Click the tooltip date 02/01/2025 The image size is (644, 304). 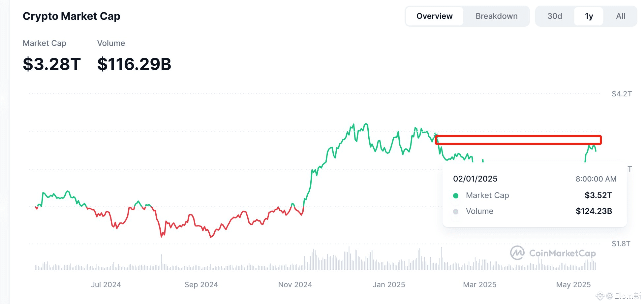point(475,179)
